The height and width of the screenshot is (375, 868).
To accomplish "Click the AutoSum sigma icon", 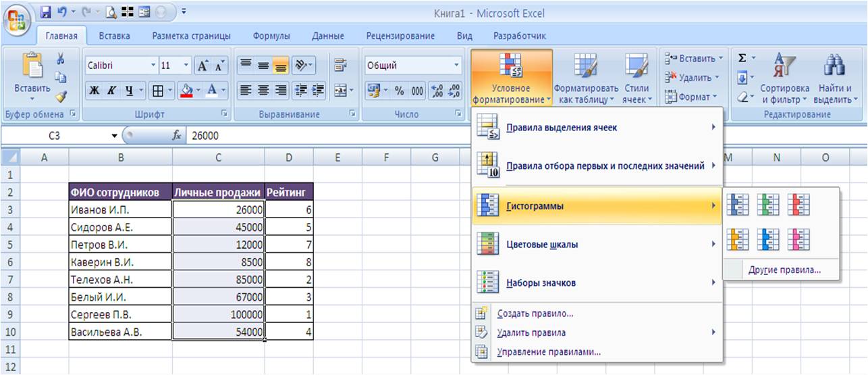I will (742, 59).
